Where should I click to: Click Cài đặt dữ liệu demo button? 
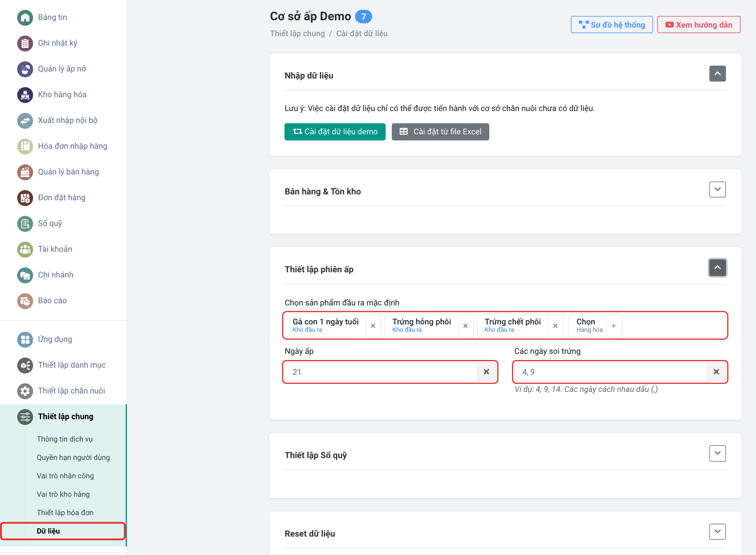coord(335,132)
